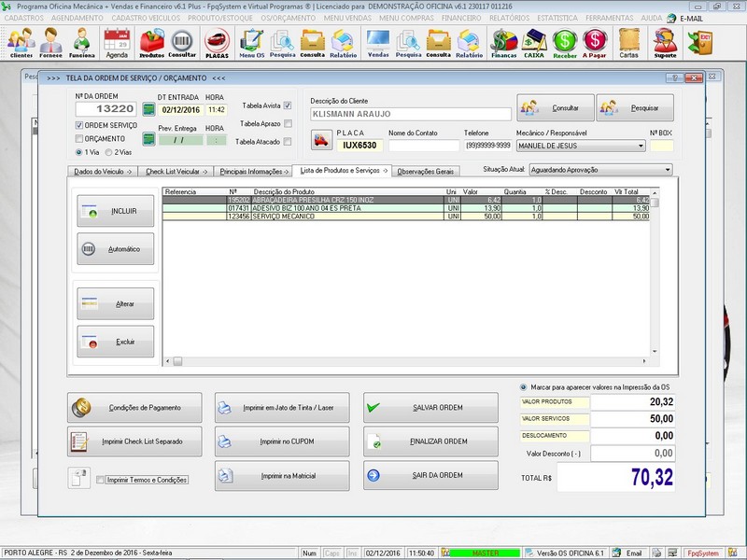The height and width of the screenshot is (560, 747).
Task: Select the SERVIÇO MECANICO row
Action: pos(406,217)
